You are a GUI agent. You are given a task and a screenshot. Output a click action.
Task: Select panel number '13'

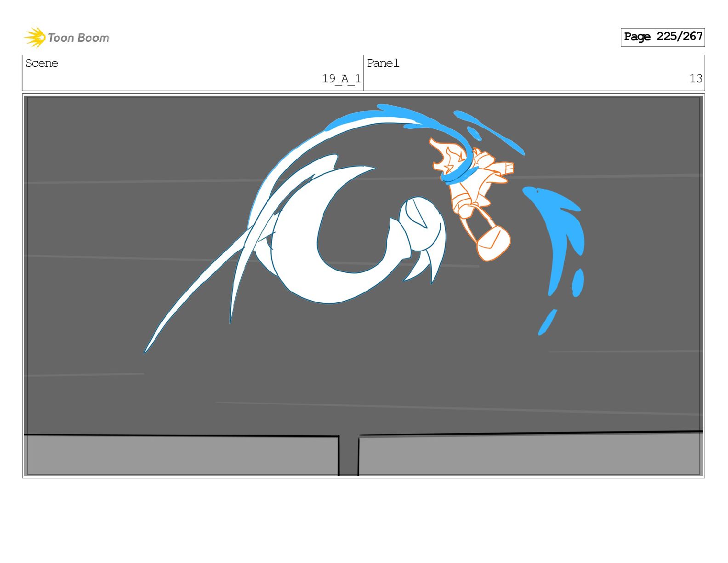pos(696,79)
